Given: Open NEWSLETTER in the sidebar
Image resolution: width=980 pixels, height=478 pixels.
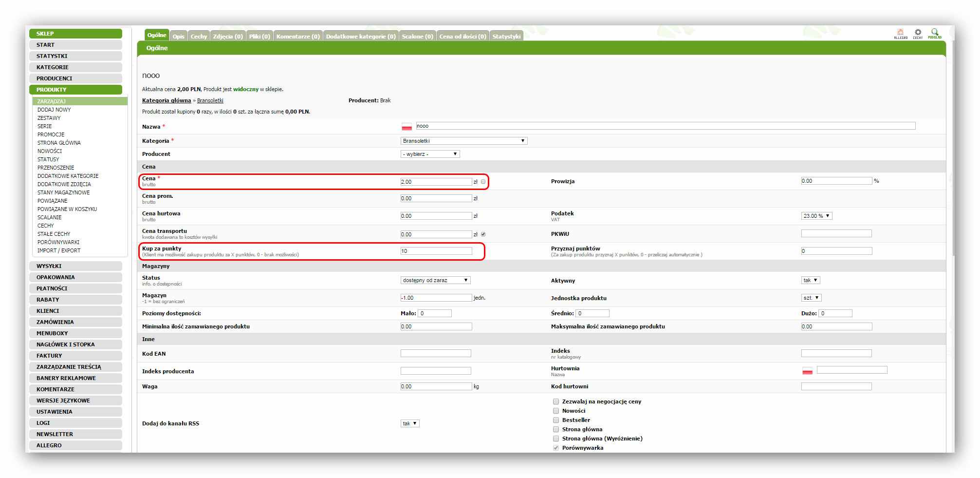Looking at the screenshot, I should [x=75, y=434].
